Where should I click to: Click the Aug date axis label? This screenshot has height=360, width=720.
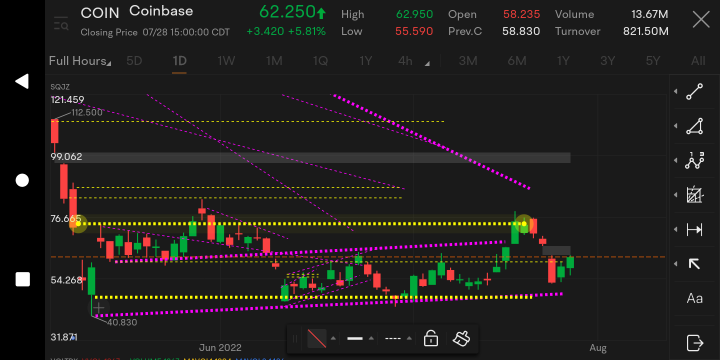tap(598, 348)
